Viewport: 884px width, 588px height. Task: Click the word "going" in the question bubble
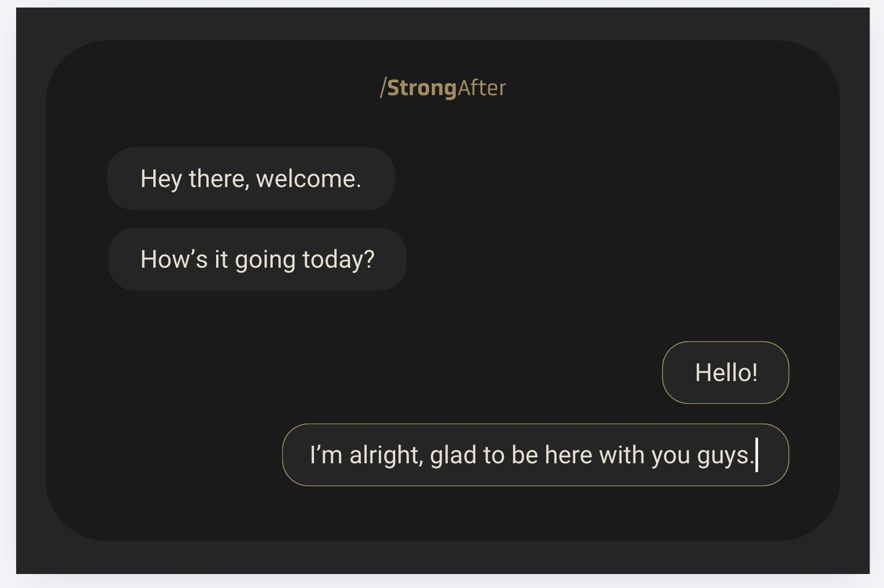265,261
